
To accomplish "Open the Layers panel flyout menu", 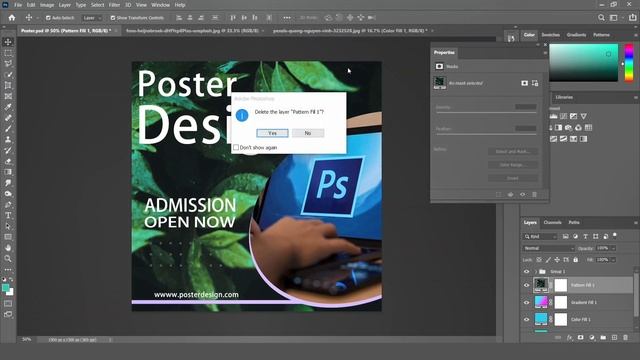I will [636, 223].
